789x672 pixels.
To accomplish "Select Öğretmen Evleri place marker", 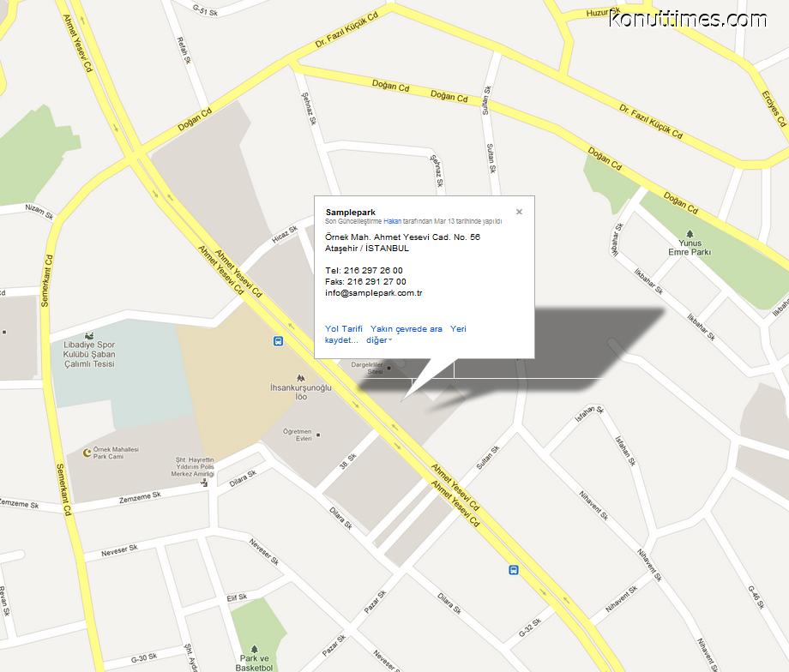I will pyautogui.click(x=317, y=435).
